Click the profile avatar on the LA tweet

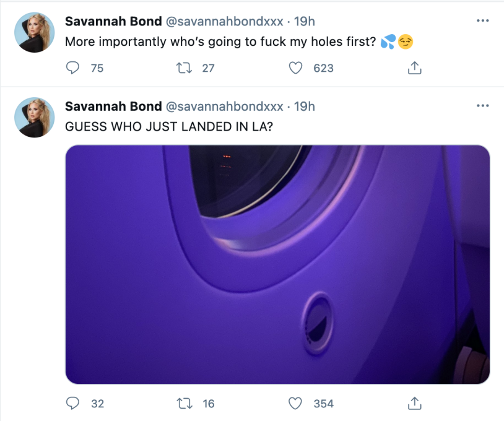point(34,118)
